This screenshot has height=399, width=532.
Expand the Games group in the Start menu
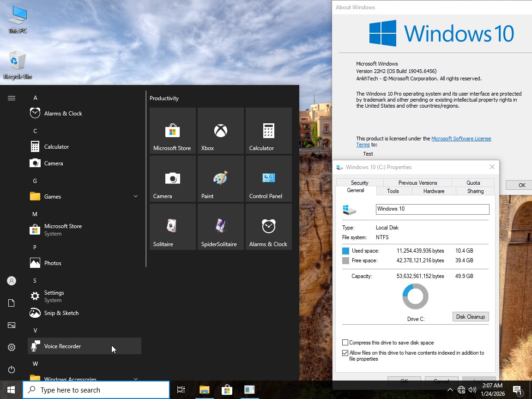pos(135,196)
